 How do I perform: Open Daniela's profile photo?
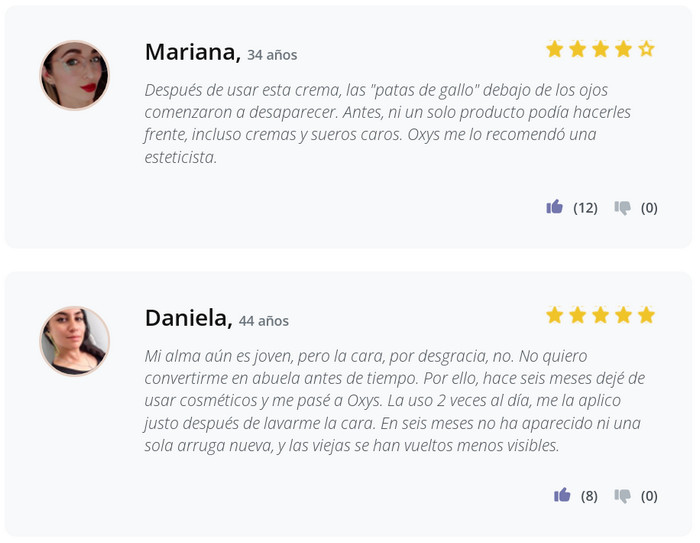74,341
